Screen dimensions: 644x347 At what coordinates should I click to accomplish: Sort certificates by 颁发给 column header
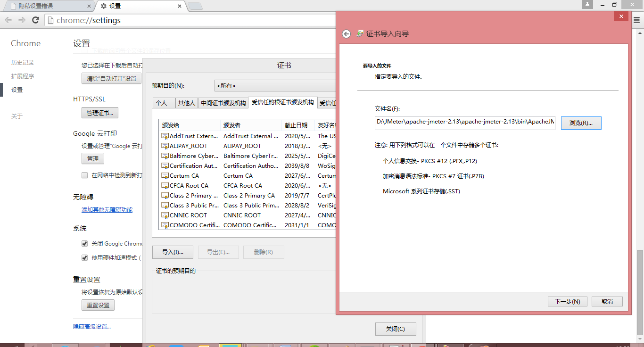point(190,125)
